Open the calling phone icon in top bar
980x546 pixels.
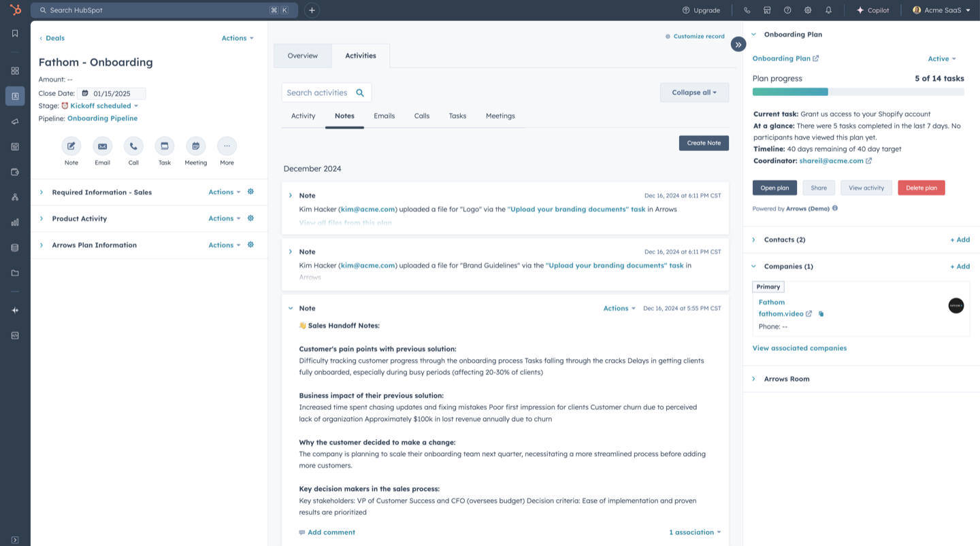point(747,10)
